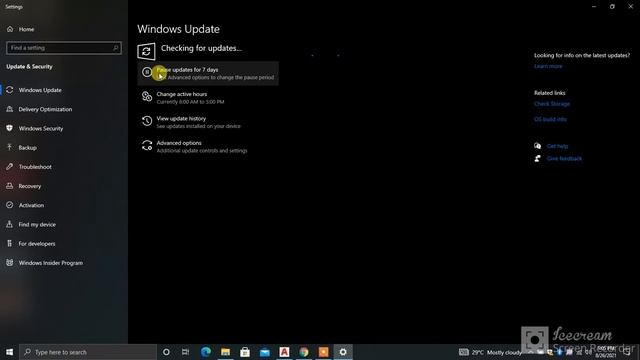
Task: Launch Microsoft Edge from taskbar
Action: (206, 352)
